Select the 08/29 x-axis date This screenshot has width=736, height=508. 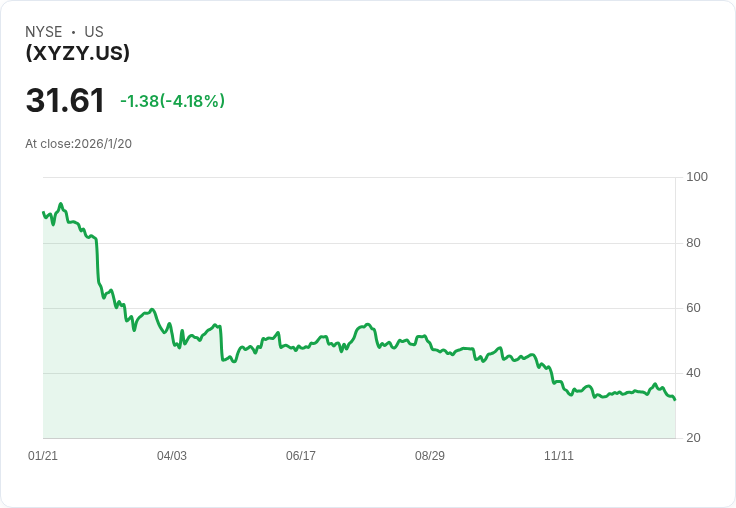429,455
